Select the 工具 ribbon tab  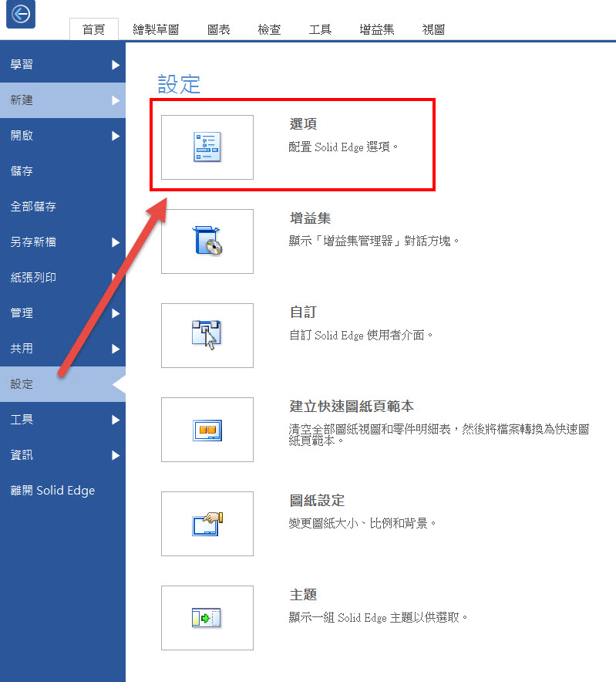point(321,29)
